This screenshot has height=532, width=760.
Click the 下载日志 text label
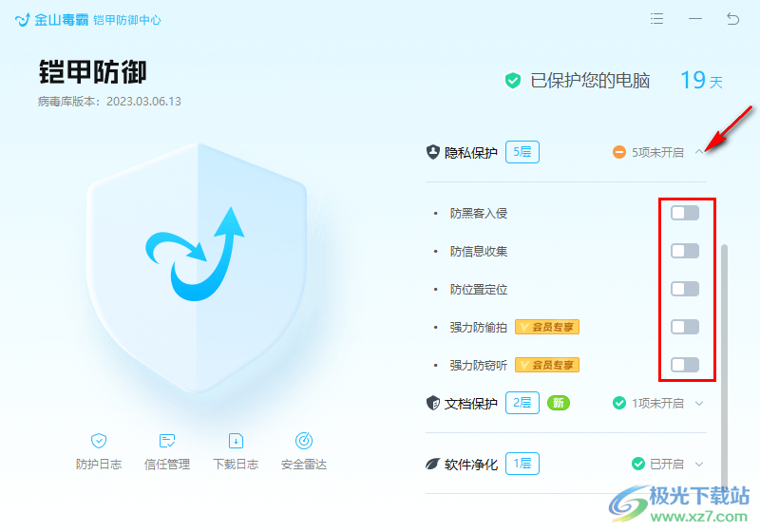236,465
